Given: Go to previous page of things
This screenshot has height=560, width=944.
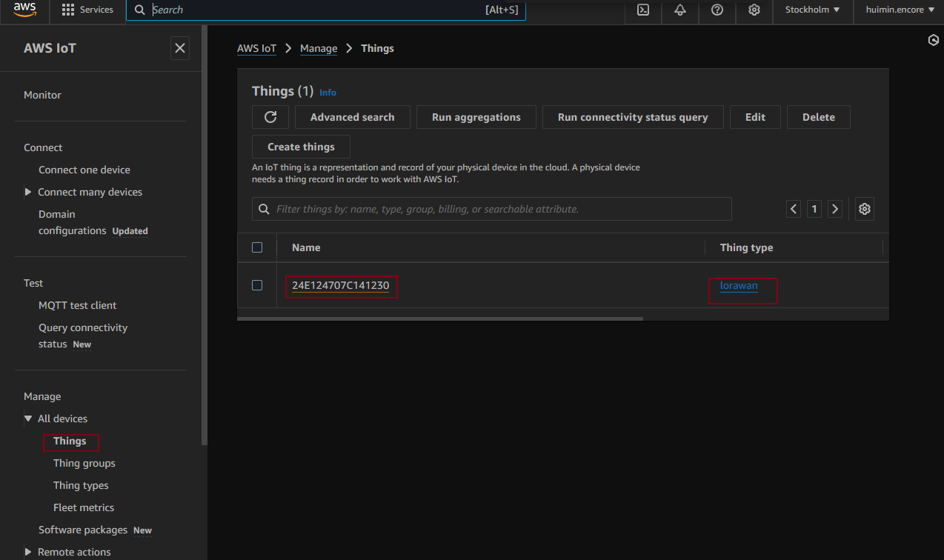Looking at the screenshot, I should click(x=794, y=209).
